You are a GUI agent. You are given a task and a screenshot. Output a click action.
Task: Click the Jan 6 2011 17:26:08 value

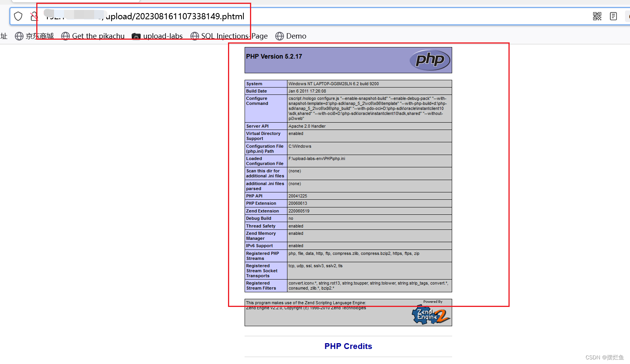(307, 91)
